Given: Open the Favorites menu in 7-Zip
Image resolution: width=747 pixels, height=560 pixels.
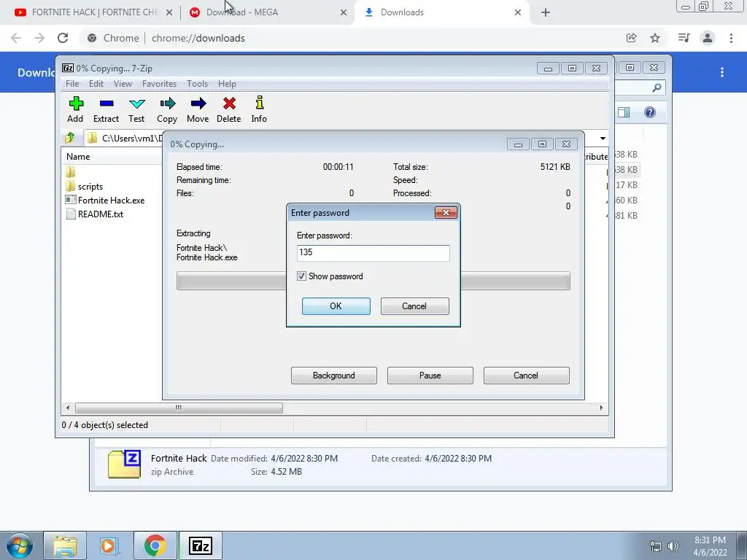Looking at the screenshot, I should point(159,84).
